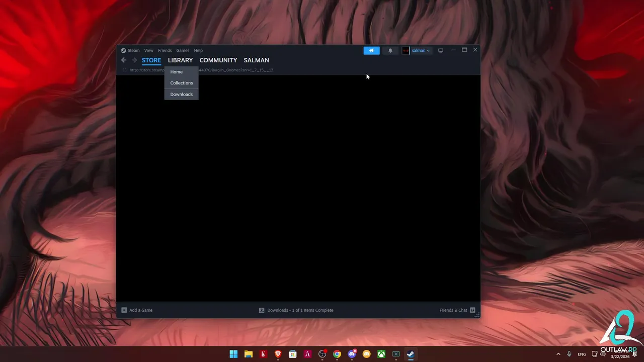Minimize the Steam window

click(453, 50)
